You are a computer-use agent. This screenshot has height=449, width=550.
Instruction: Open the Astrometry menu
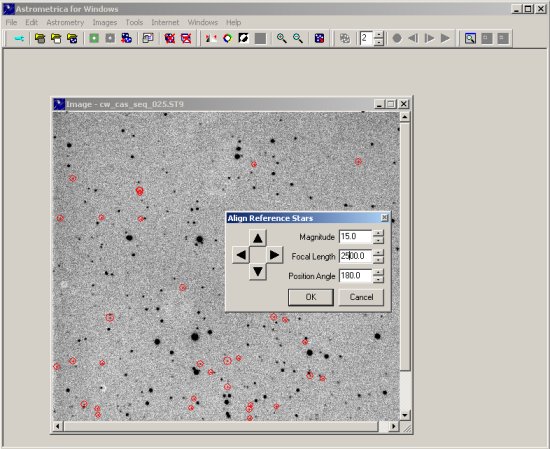(x=65, y=22)
